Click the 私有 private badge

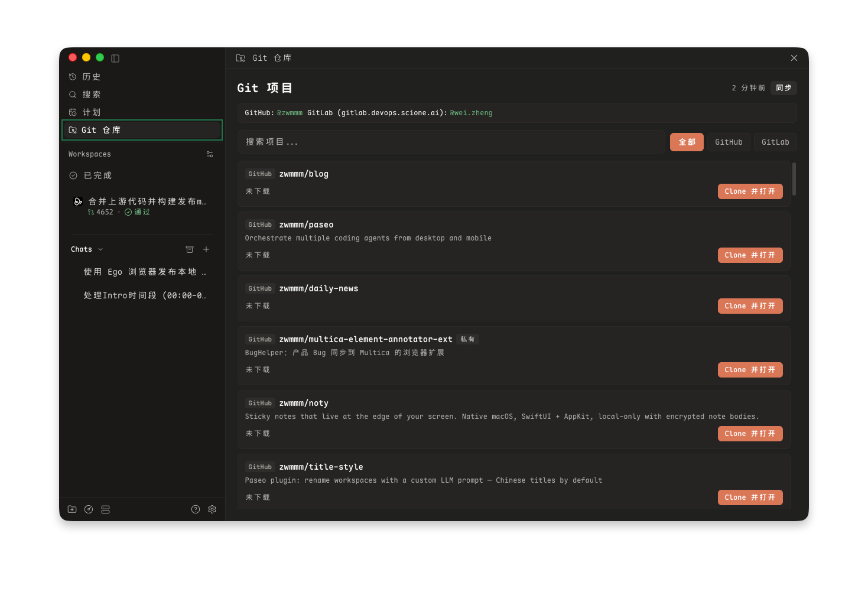(x=467, y=339)
